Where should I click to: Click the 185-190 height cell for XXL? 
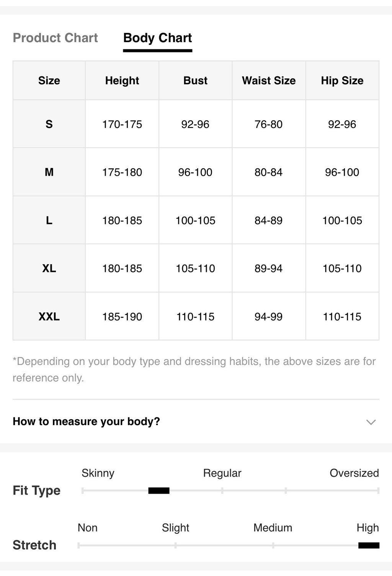122,317
